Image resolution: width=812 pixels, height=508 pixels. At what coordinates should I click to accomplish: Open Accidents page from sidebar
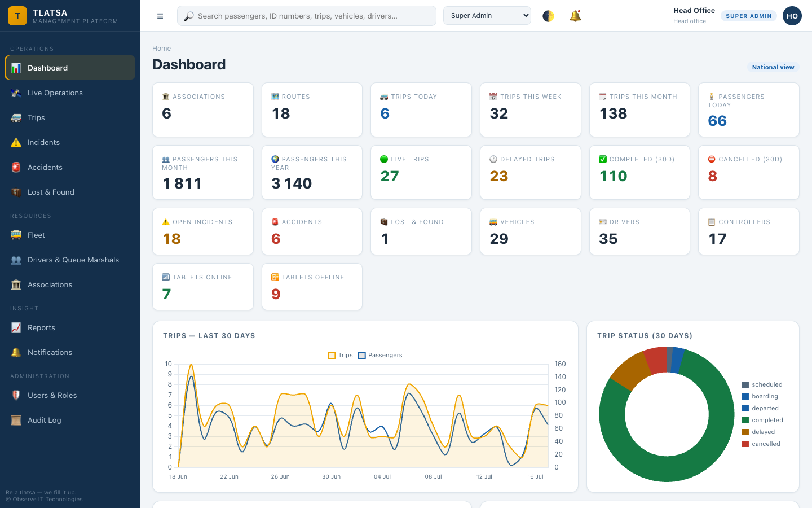click(x=70, y=167)
